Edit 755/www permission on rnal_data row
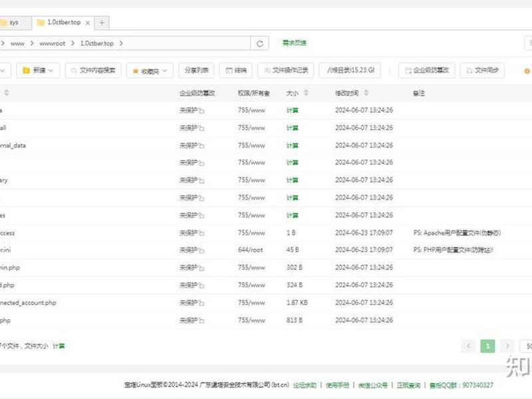The image size is (532, 399). (251, 146)
